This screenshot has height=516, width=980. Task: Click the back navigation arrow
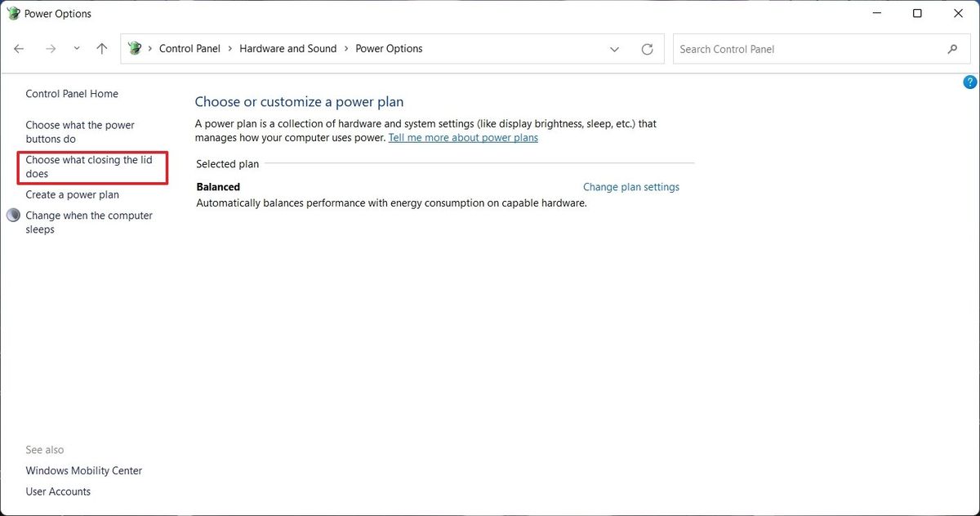click(x=18, y=48)
